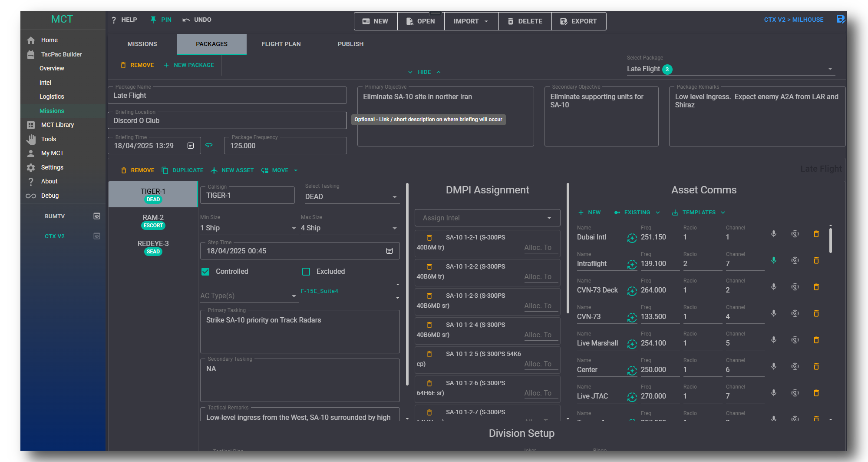Click the EXPORT button
The height and width of the screenshot is (462, 868).
(x=578, y=21)
